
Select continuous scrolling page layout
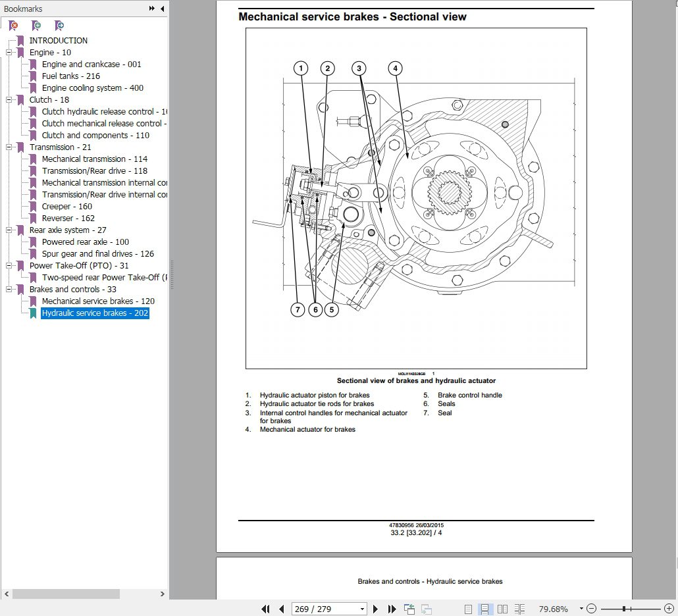pyautogui.click(x=486, y=609)
